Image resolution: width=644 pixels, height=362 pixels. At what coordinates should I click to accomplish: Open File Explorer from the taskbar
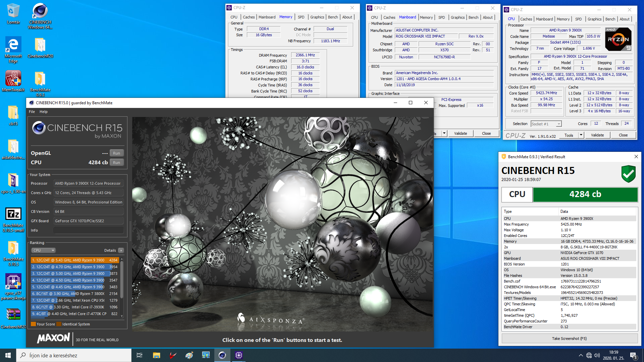pyautogui.click(x=156, y=355)
